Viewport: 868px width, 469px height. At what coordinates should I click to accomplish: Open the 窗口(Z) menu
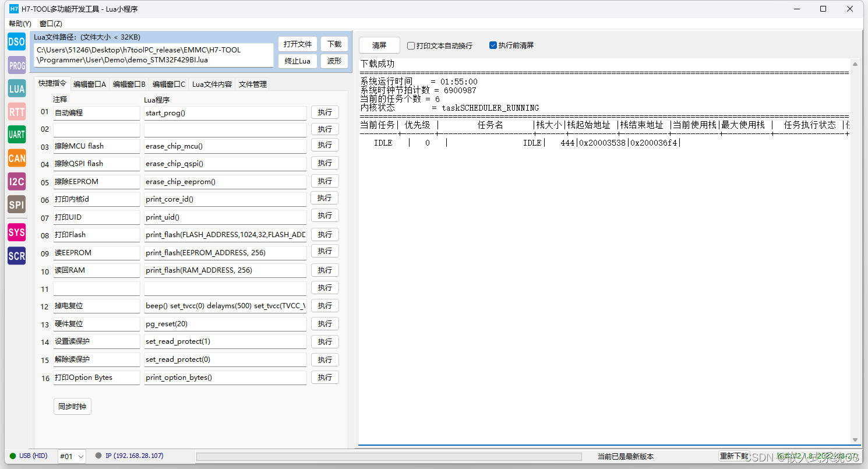(51, 24)
